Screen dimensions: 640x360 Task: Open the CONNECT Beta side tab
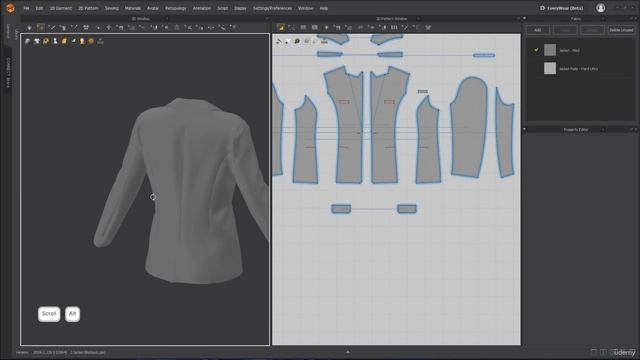[8, 72]
